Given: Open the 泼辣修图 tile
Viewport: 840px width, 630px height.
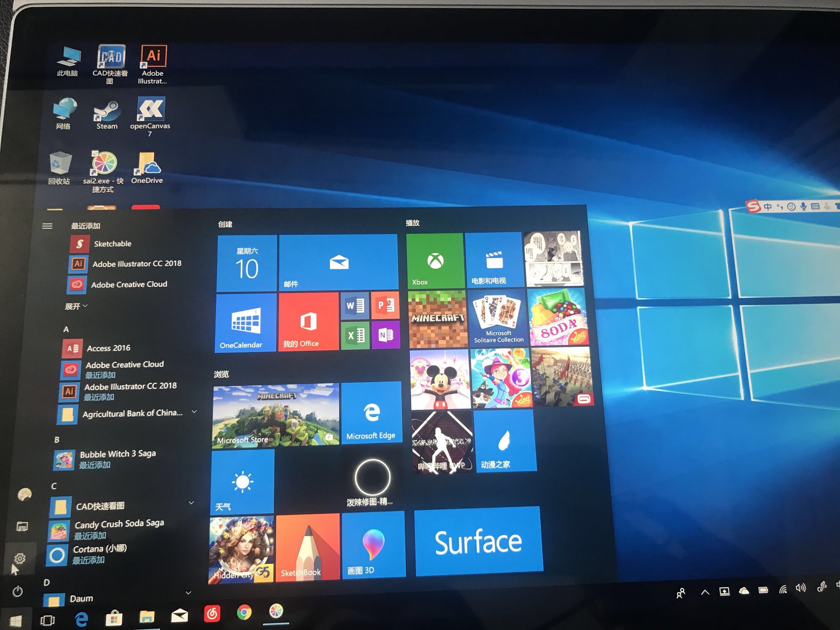Looking at the screenshot, I should pos(372,479).
